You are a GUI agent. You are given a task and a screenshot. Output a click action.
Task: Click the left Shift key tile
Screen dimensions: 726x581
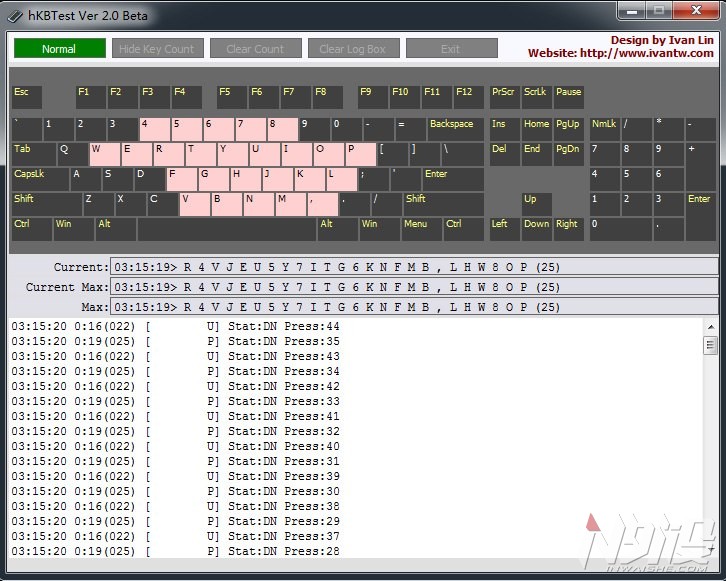47,204
